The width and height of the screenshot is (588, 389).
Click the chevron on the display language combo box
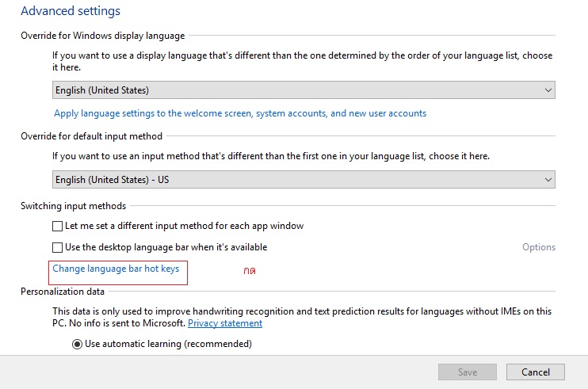tap(548, 90)
